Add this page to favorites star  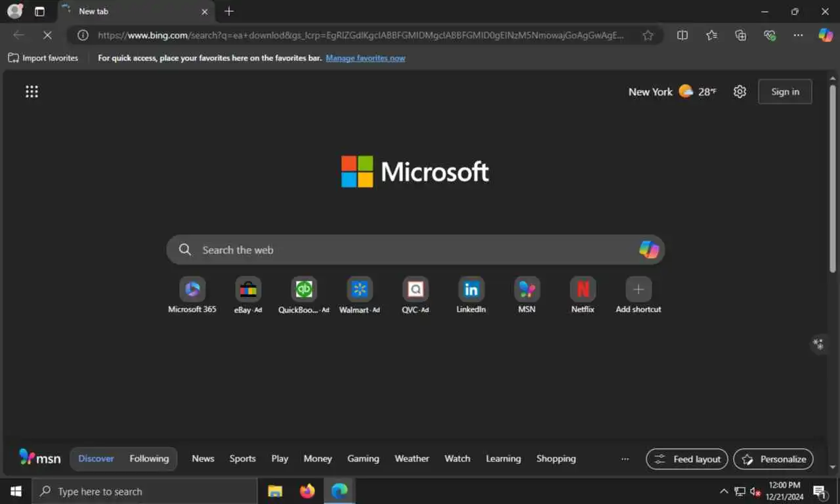tap(648, 35)
